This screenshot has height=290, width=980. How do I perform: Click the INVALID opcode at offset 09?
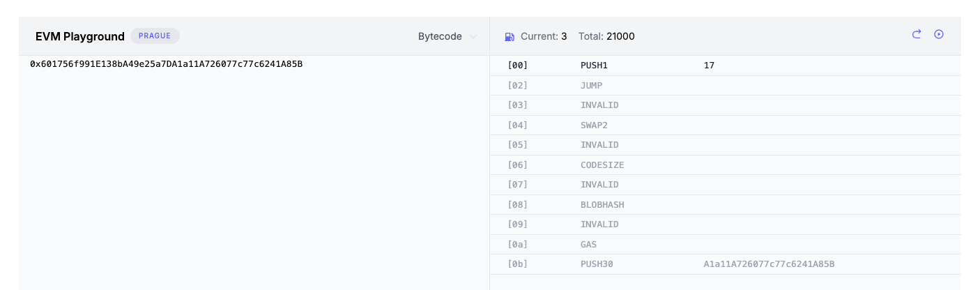click(599, 224)
